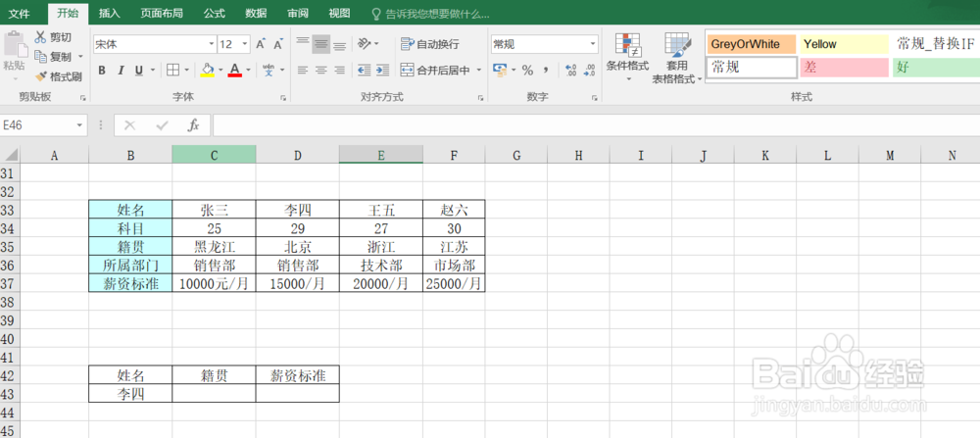The width and height of the screenshot is (980, 438).
Task: Switch to the 审阅 (Review) tab
Action: [298, 14]
